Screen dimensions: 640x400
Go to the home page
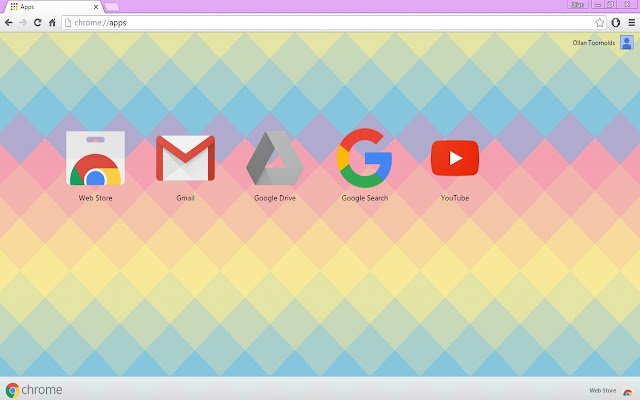[52, 22]
